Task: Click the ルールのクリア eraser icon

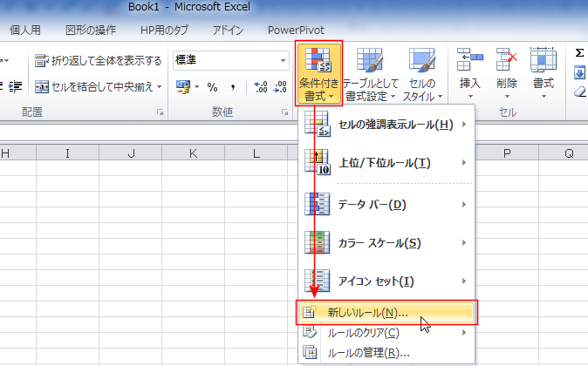Action: pos(310,332)
